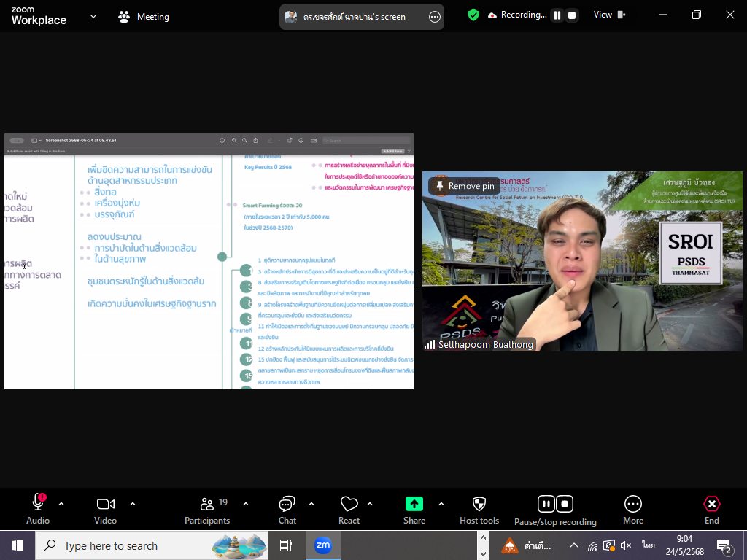Click the down arrow on the taskbar scroller
The image size is (747, 560).
click(483, 554)
